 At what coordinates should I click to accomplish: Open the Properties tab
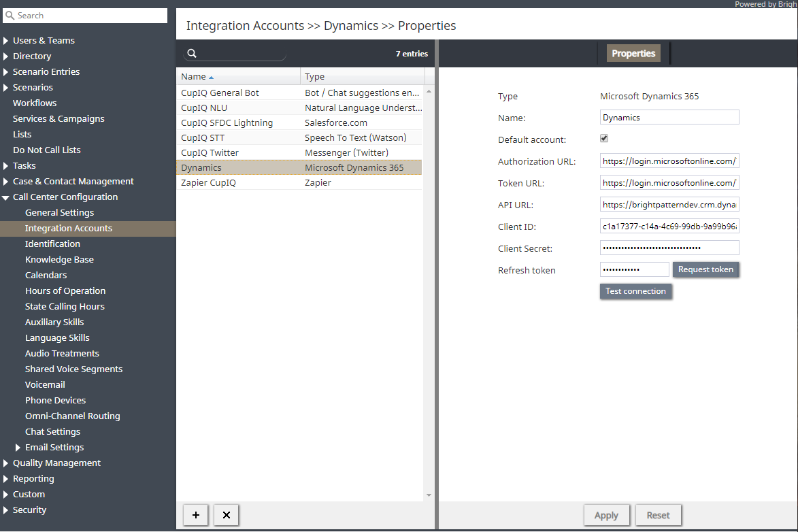point(633,54)
